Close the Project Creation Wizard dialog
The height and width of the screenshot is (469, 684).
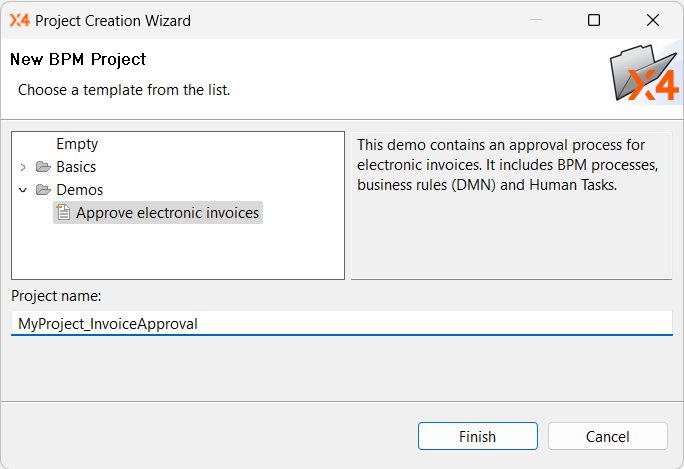(653, 20)
